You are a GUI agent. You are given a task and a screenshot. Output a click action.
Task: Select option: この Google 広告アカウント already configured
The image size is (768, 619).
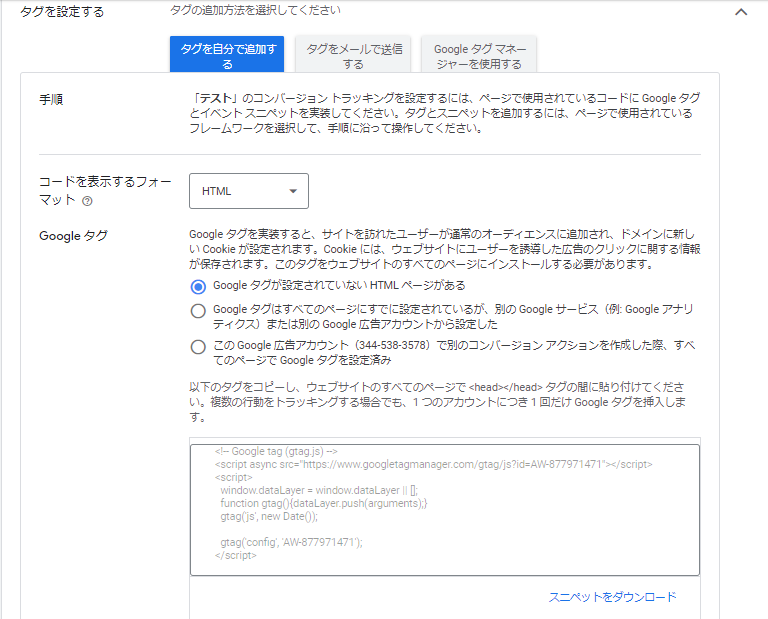[x=198, y=347]
